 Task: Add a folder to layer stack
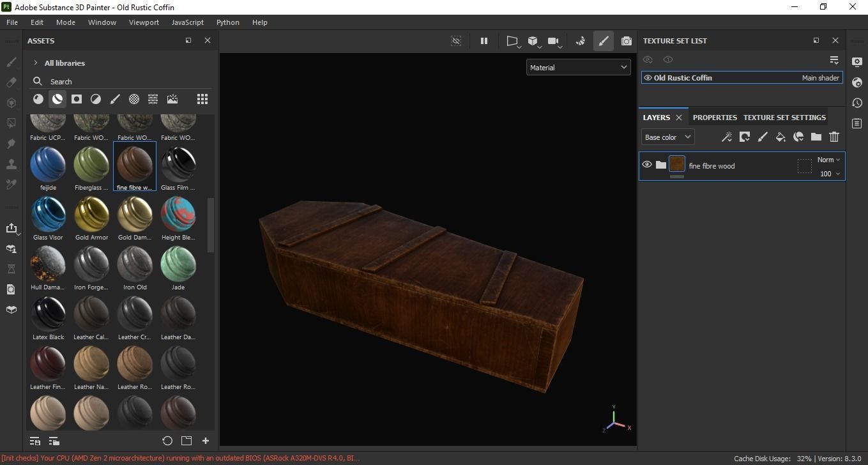point(816,137)
